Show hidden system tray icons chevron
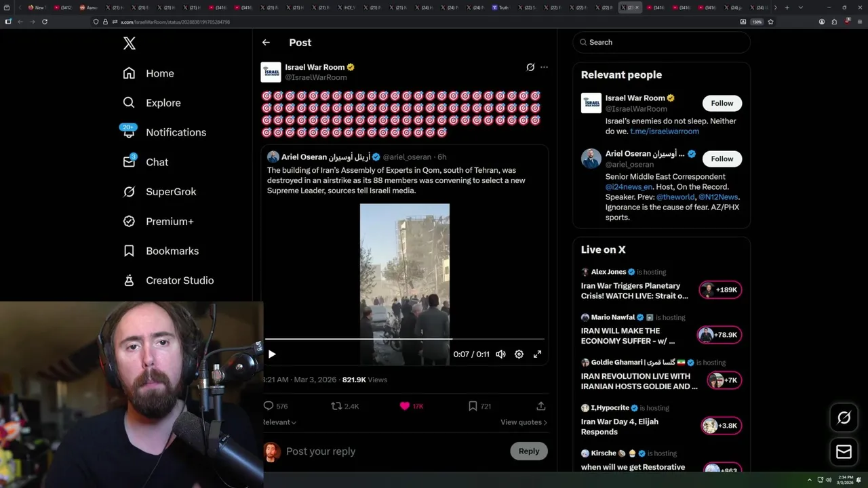 click(x=809, y=480)
